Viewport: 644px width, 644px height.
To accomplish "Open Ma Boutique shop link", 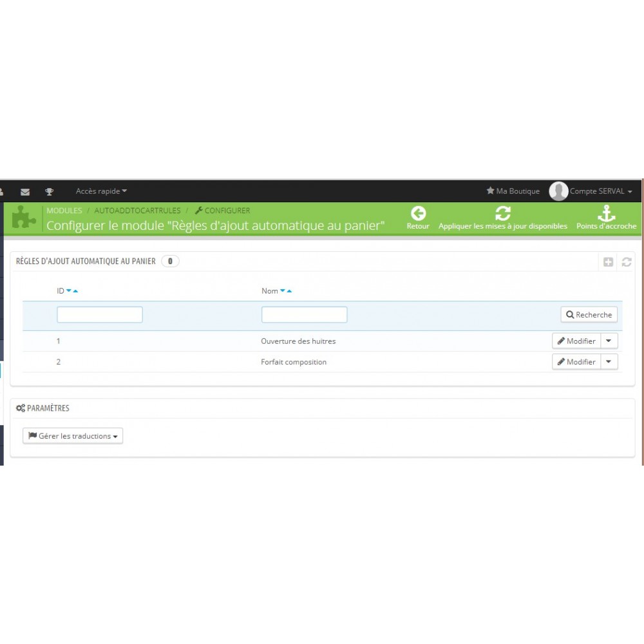I will tap(513, 191).
